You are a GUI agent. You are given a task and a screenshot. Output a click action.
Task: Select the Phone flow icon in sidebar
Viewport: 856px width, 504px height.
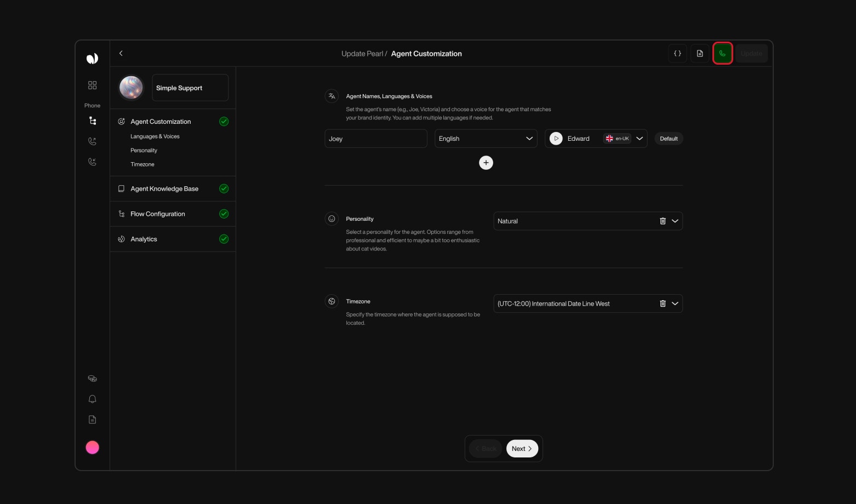pyautogui.click(x=92, y=121)
